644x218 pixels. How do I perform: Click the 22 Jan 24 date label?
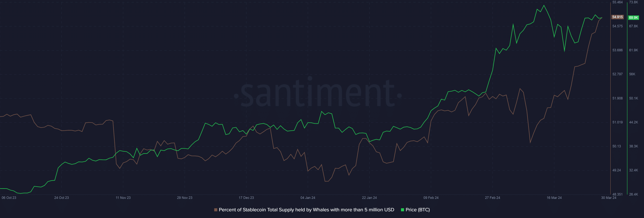(x=369, y=198)
